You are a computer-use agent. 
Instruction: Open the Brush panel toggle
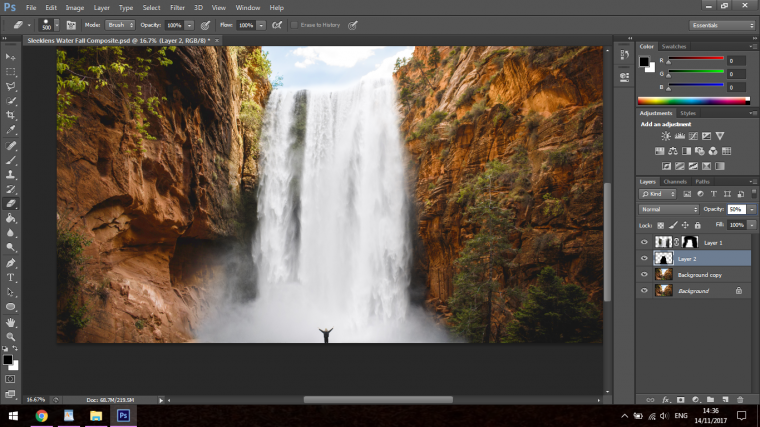click(71, 25)
